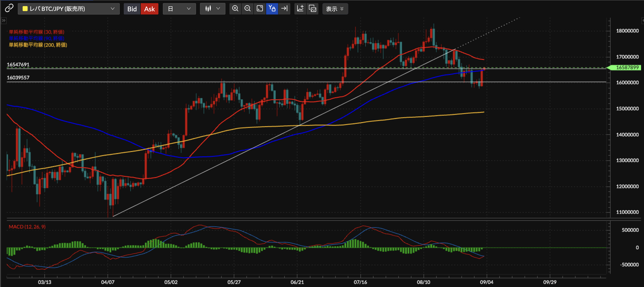Jump to the latest candle
Viewport: 644px width, 287px height.
(284, 9)
